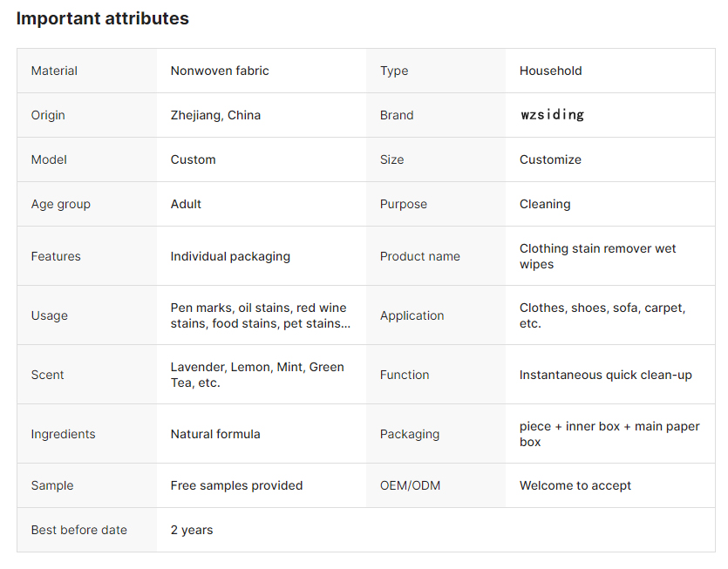
Task: Click Clothing stain remover wet wipes text
Action: click(x=597, y=256)
